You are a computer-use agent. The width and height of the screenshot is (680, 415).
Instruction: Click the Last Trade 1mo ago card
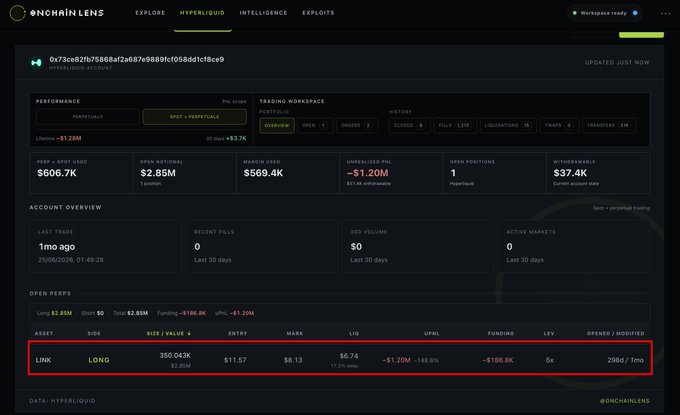tap(106, 246)
